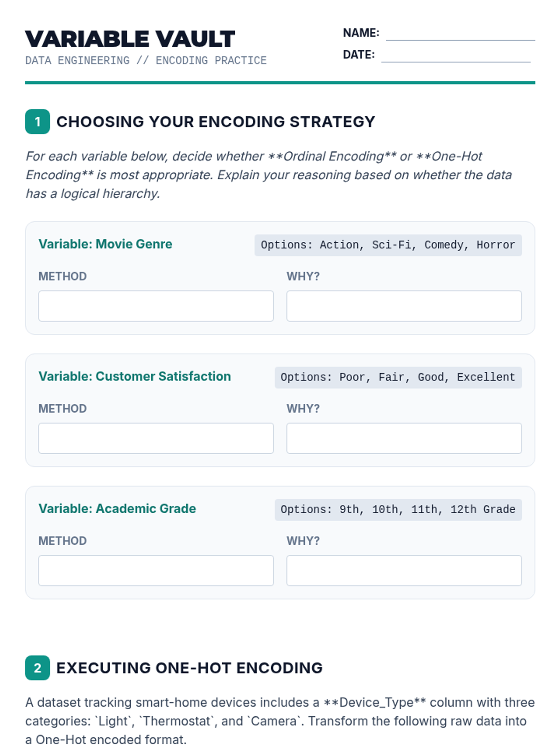
Task: Click the number 1 section badge
Action: point(37,122)
